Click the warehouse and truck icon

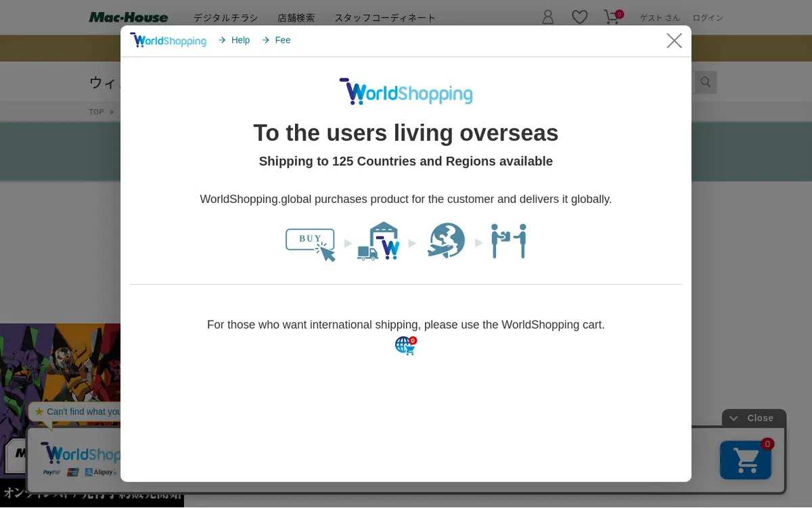(x=379, y=241)
